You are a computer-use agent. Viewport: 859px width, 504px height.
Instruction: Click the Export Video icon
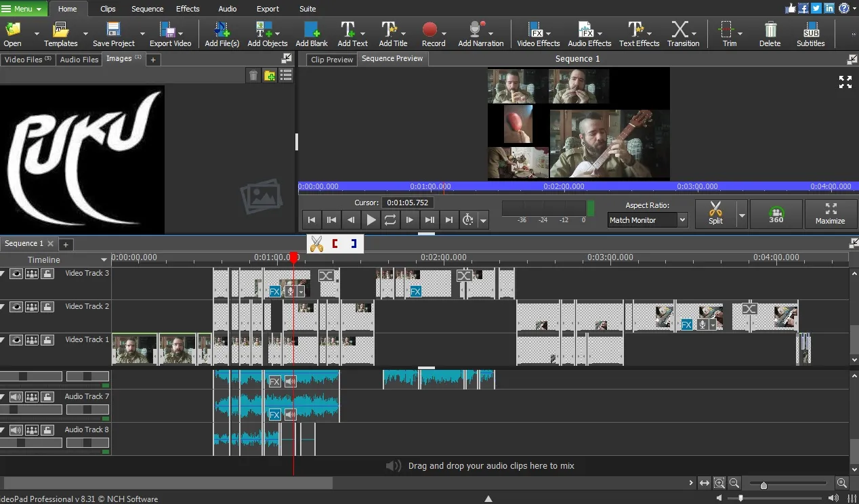(167, 35)
